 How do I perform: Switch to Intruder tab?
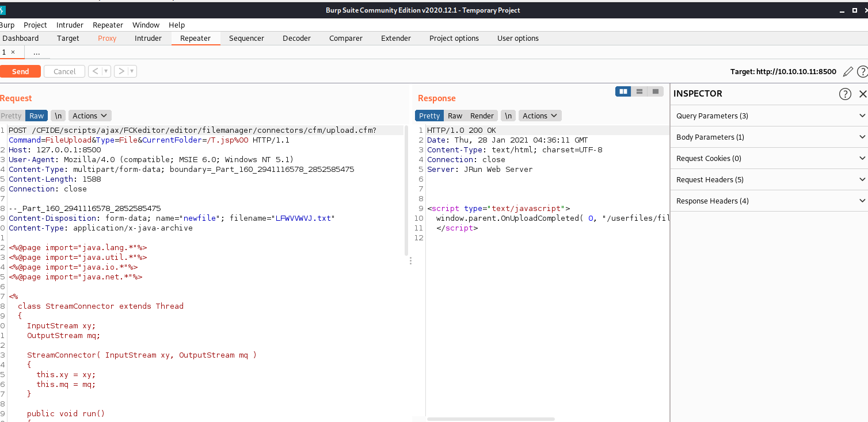[x=148, y=38]
